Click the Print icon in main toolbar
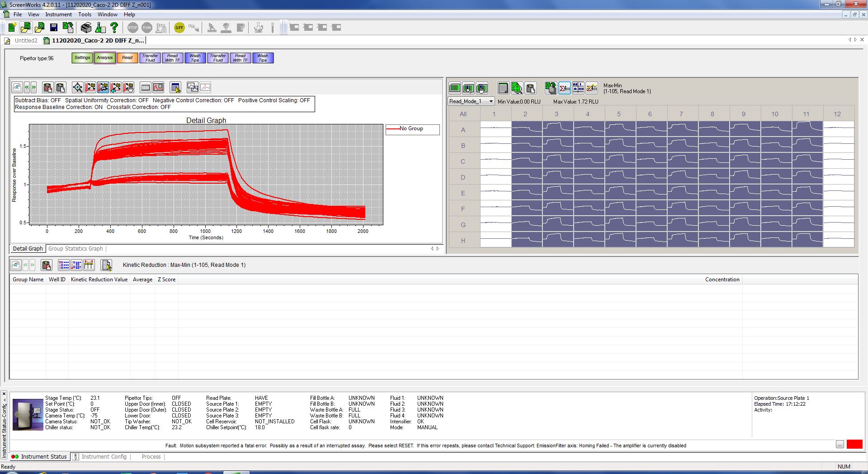Viewport: 868px width, 474px height. tap(86, 28)
